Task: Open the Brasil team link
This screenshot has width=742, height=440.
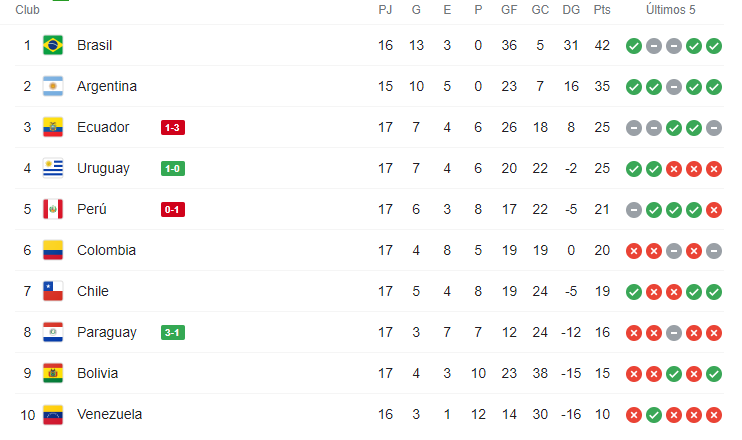Action: click(94, 45)
